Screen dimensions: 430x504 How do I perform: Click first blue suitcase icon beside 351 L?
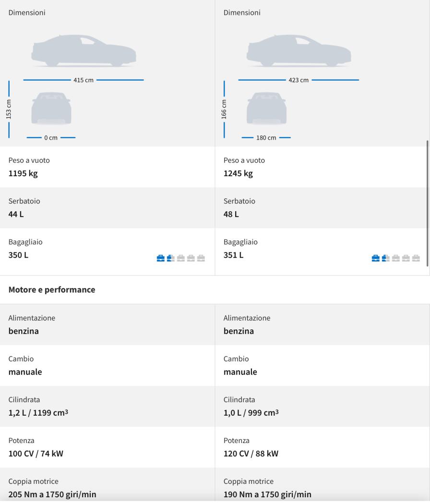[x=375, y=258]
